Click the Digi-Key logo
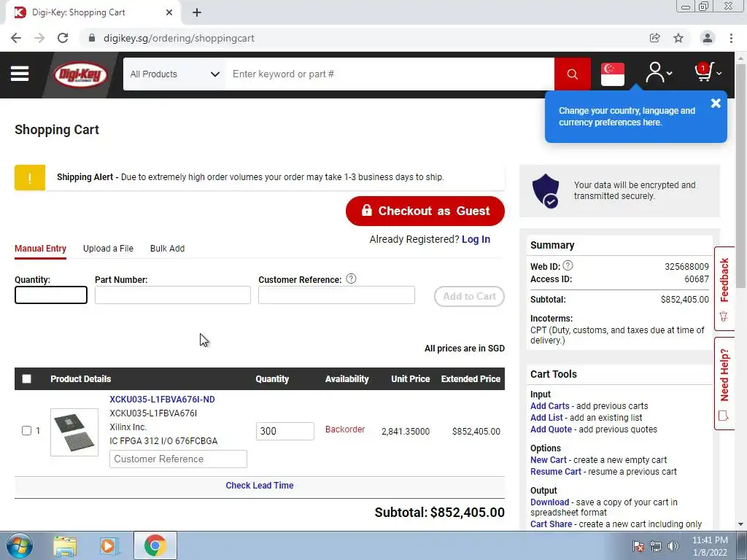Screen dimensions: 747x560 tap(80, 75)
